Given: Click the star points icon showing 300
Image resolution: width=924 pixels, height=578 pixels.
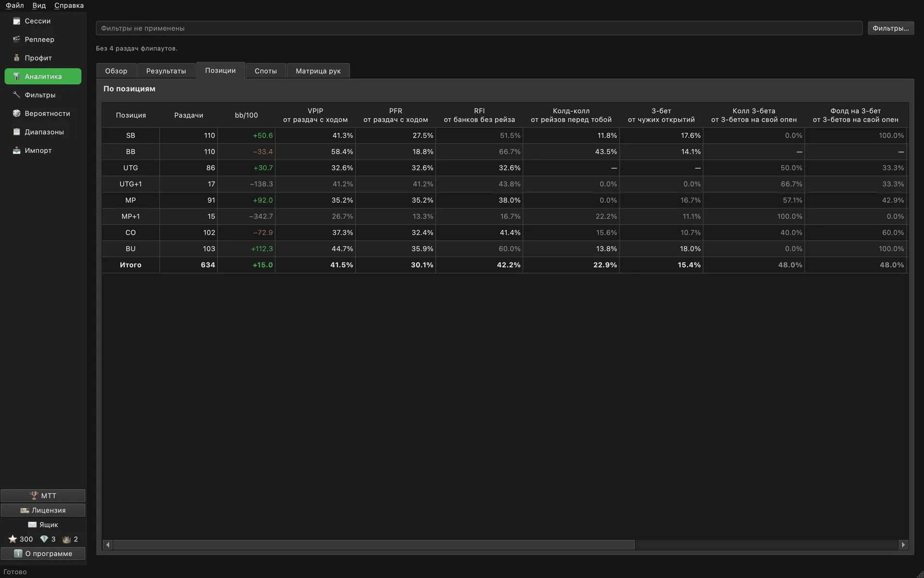Looking at the screenshot, I should [13, 539].
